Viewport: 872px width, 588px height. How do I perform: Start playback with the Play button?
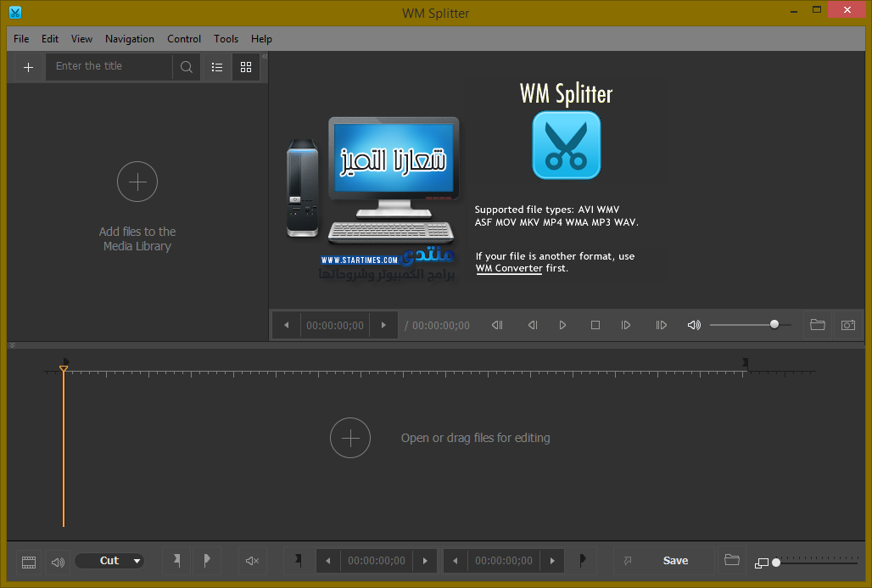(x=562, y=326)
